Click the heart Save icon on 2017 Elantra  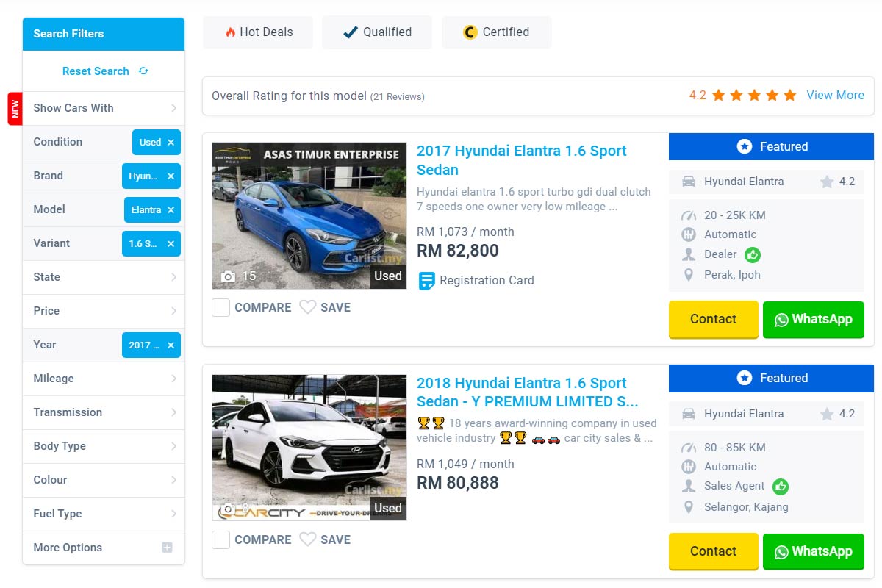(x=308, y=307)
